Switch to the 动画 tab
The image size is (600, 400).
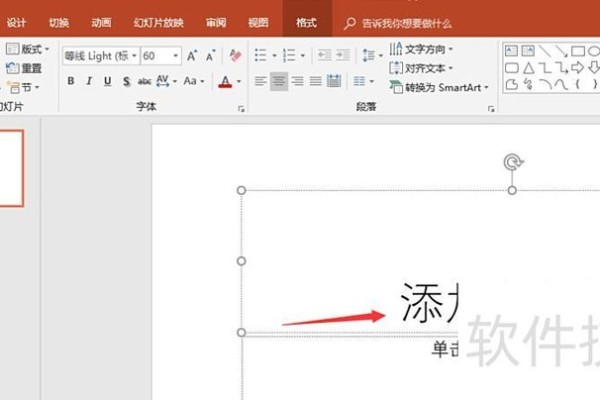pyautogui.click(x=101, y=23)
